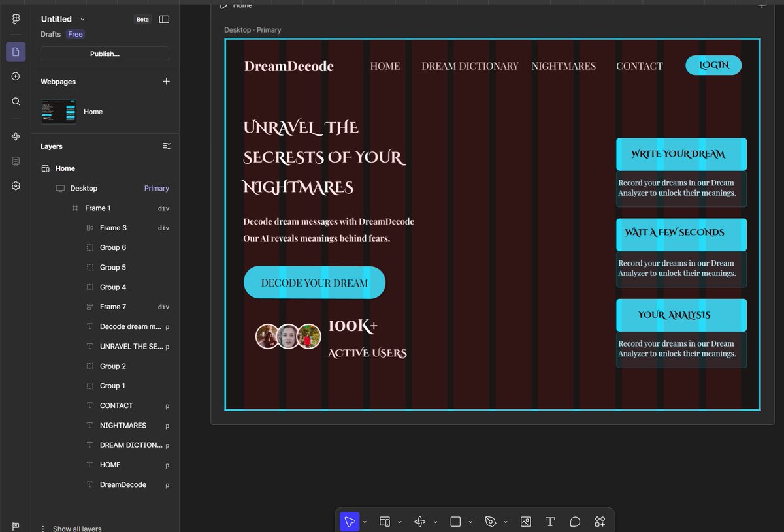
Task: Click the plus icon at canvas top right
Action: 761,5
